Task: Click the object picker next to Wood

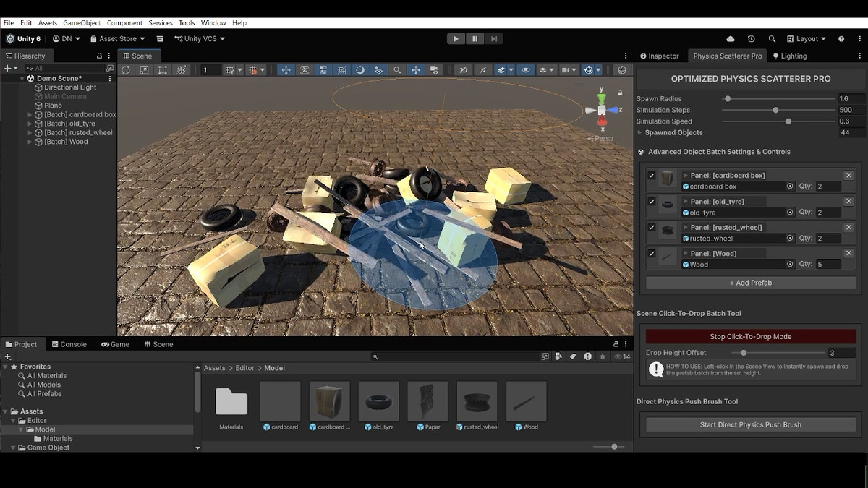Action: (790, 265)
